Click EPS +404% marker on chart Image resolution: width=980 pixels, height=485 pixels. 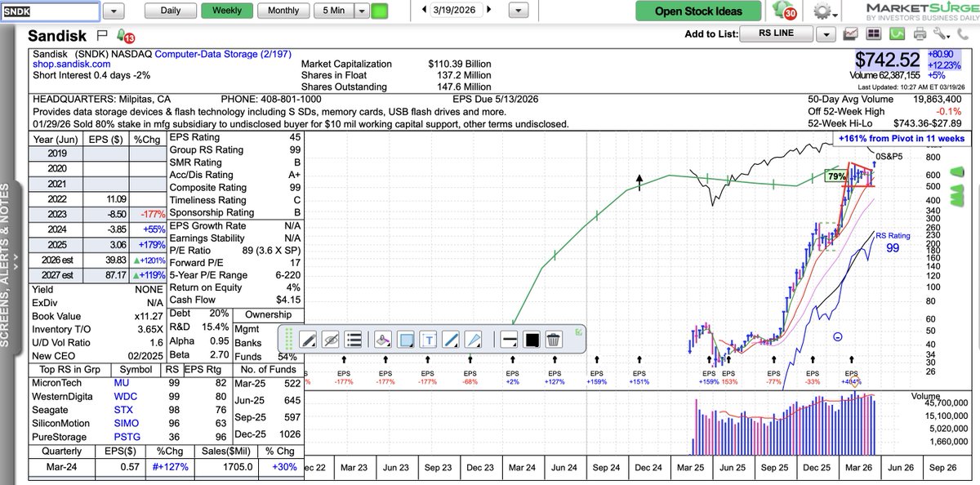coord(852,377)
